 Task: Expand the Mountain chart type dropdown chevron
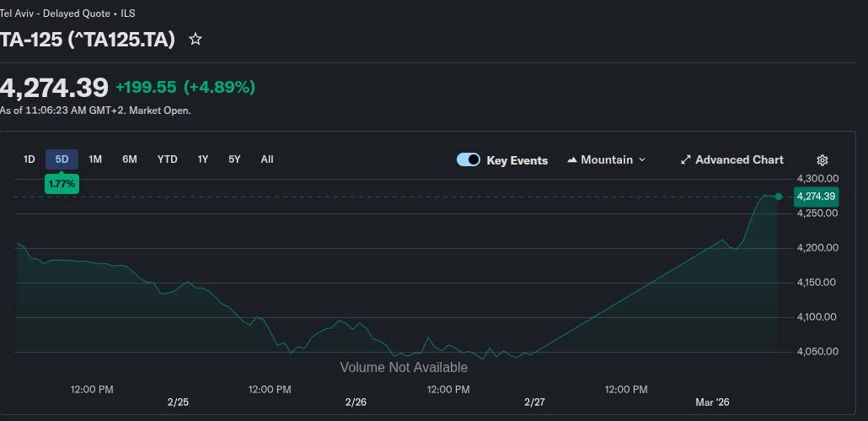pos(642,160)
